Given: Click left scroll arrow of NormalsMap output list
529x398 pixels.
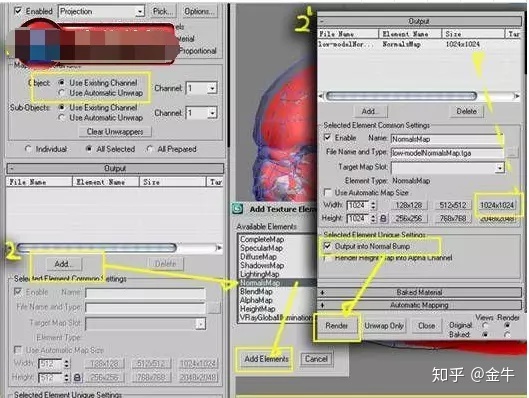Looking at the screenshot, I should point(321,96).
